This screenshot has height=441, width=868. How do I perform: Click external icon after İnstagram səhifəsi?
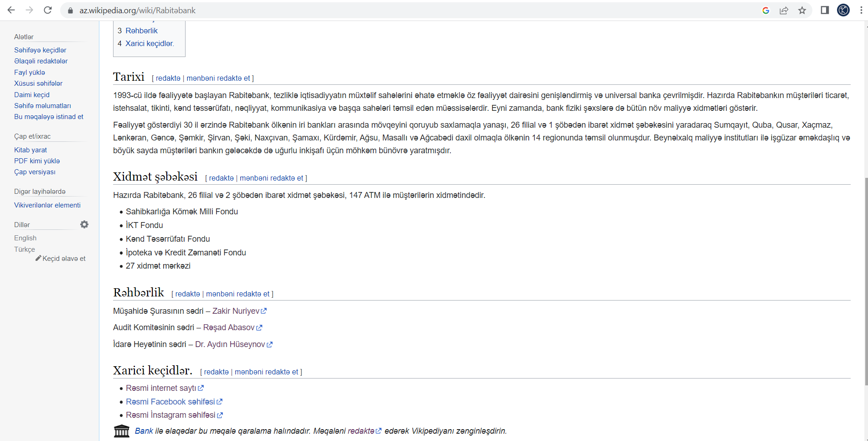click(220, 415)
